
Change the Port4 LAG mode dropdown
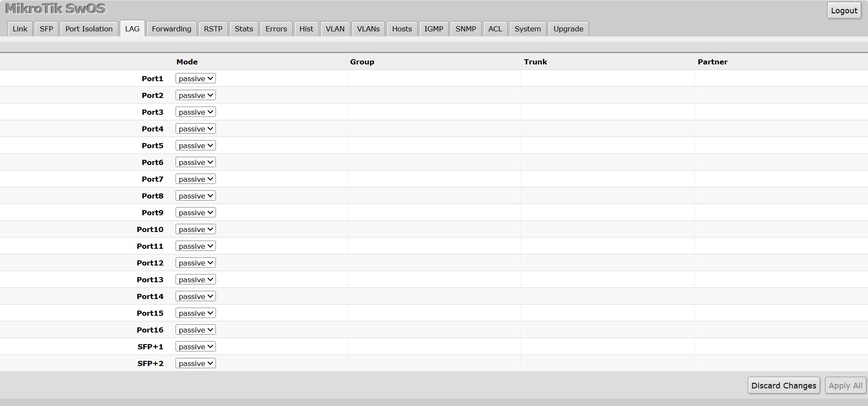click(x=196, y=129)
